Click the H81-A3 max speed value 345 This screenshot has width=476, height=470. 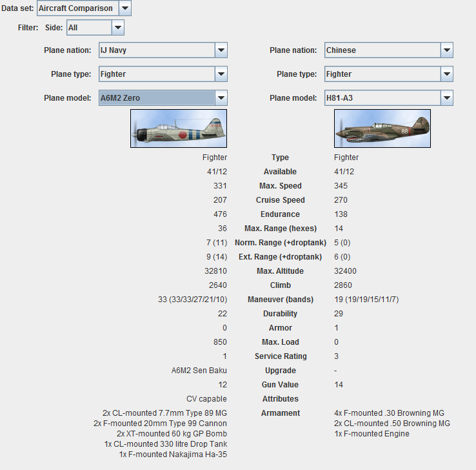341,186
